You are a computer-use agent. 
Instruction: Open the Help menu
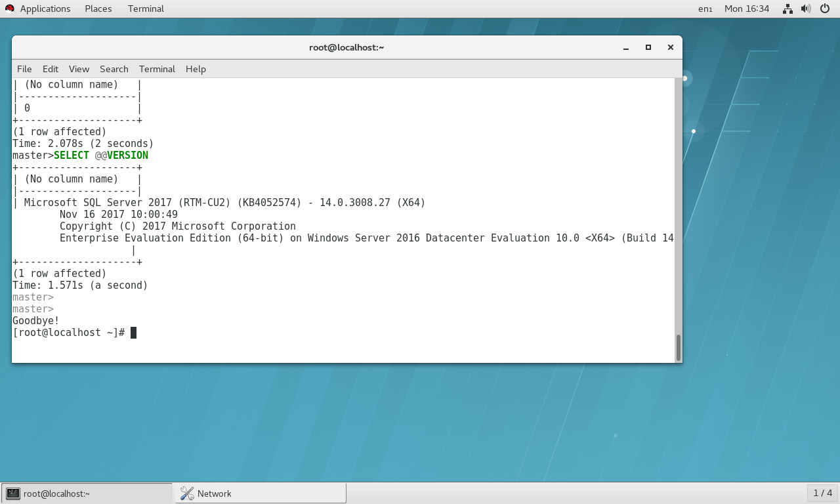[196, 69]
